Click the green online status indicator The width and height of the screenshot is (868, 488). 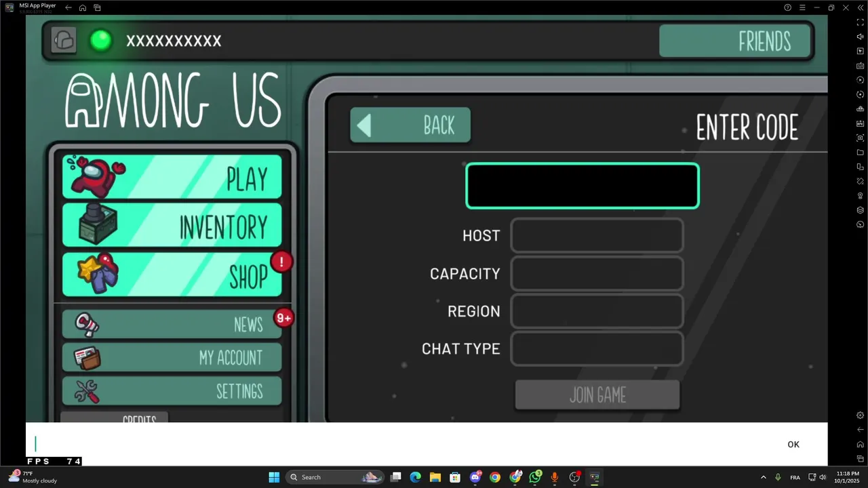101,41
